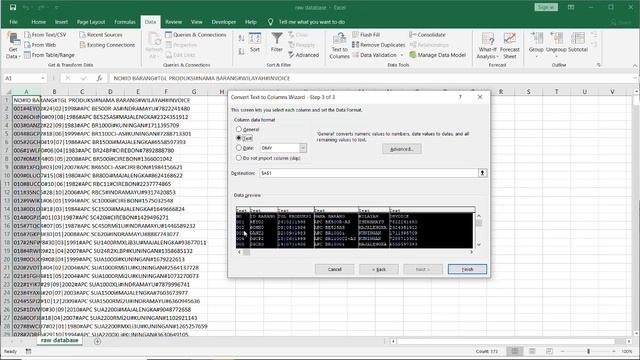
Task: Sort descending Z to A
Action: 241,51
